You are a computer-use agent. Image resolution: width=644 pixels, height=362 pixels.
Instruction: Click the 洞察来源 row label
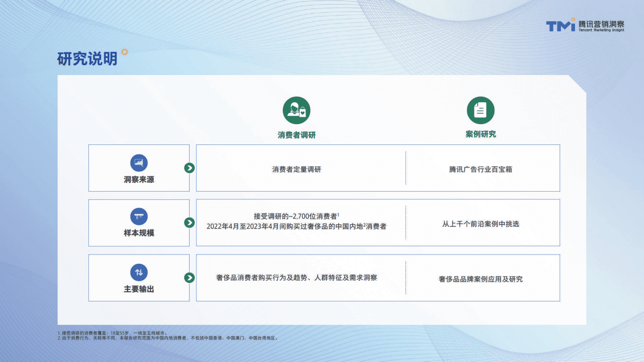click(139, 179)
